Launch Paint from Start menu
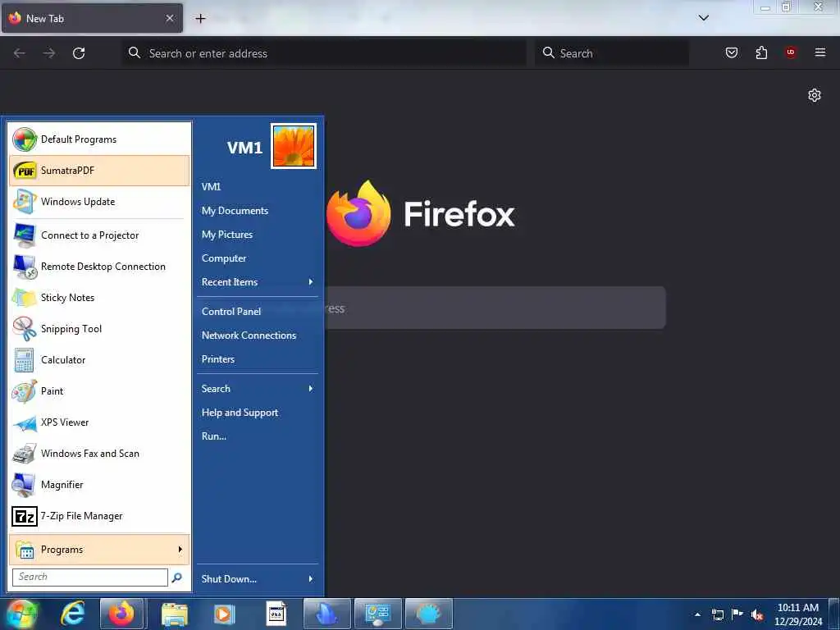This screenshot has height=630, width=840. pyautogui.click(x=99, y=391)
